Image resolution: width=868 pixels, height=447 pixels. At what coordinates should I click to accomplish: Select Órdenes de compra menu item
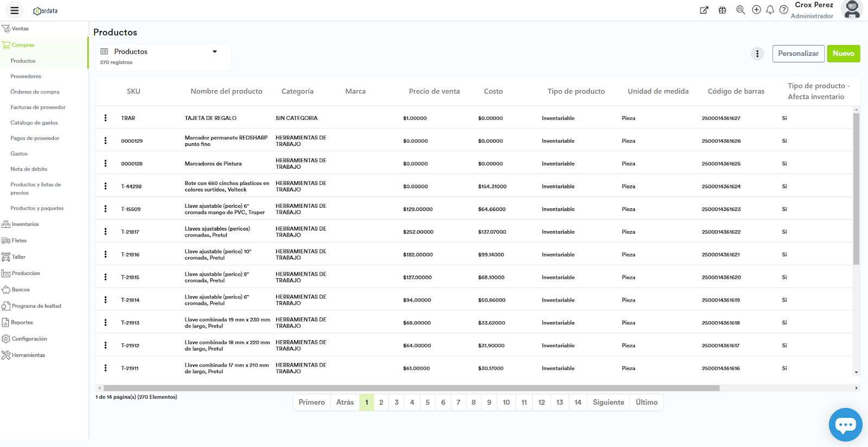point(35,92)
